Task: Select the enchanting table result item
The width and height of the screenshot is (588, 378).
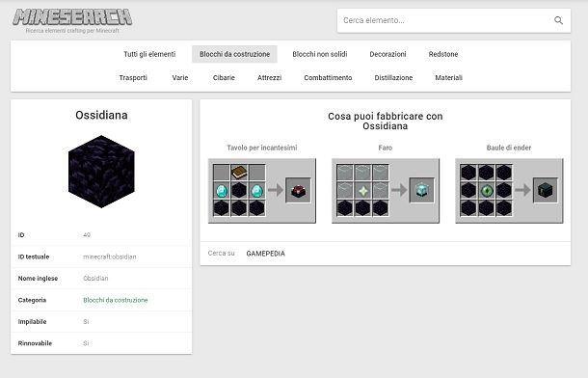Action: 298,191
